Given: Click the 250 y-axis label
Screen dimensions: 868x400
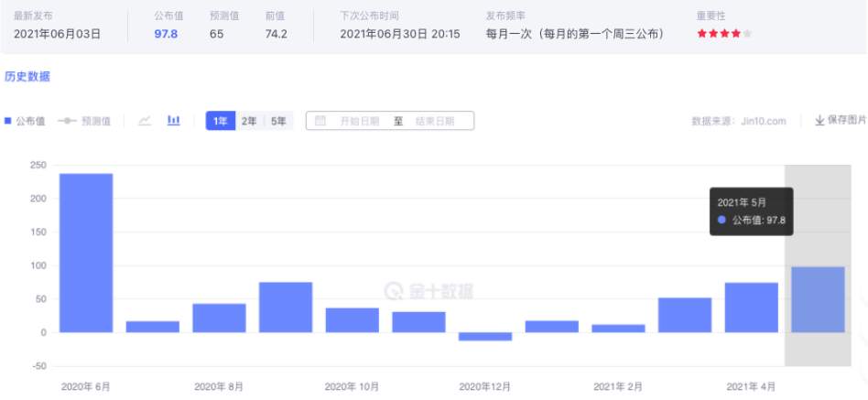Looking at the screenshot, I should 38,165.
